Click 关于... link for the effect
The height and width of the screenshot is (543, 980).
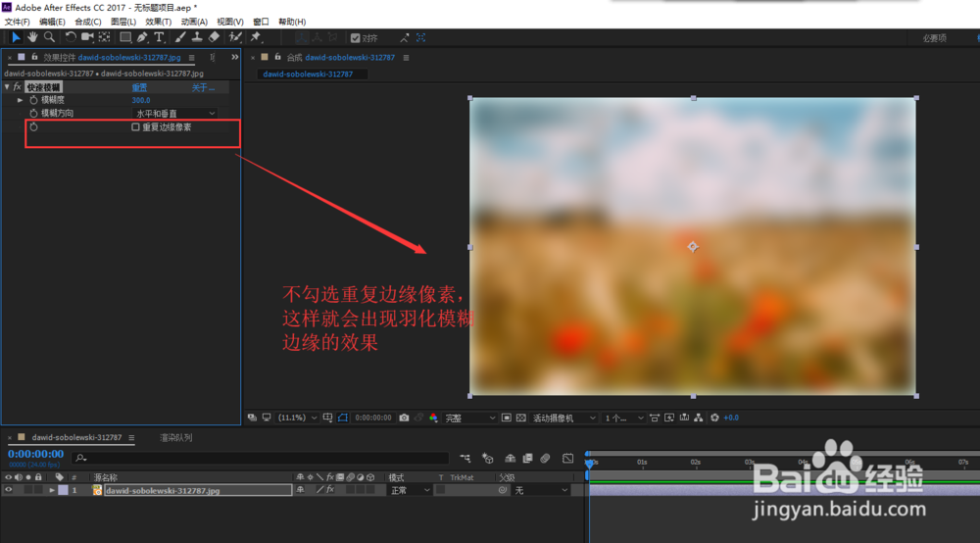[x=203, y=87]
